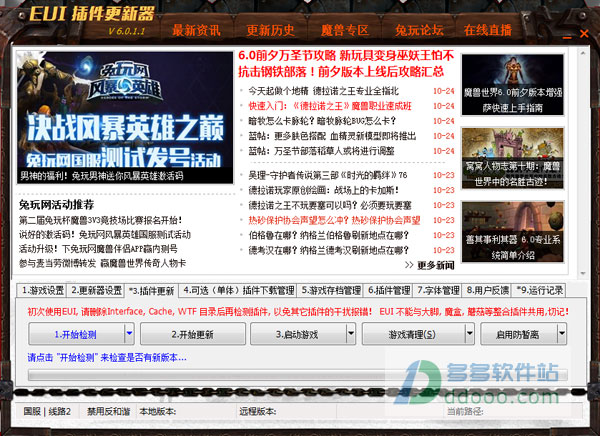Close the EUI updater window
600x436 pixels.
click(x=584, y=34)
